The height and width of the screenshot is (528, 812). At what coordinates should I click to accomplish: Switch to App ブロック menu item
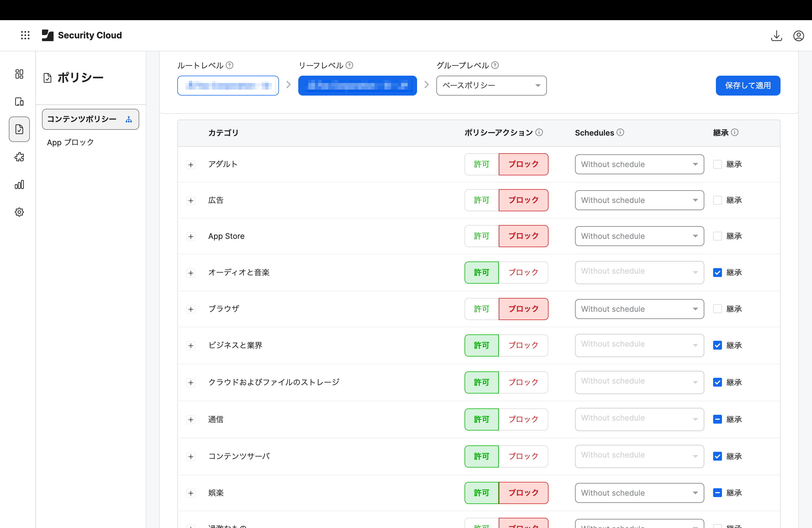click(x=70, y=142)
